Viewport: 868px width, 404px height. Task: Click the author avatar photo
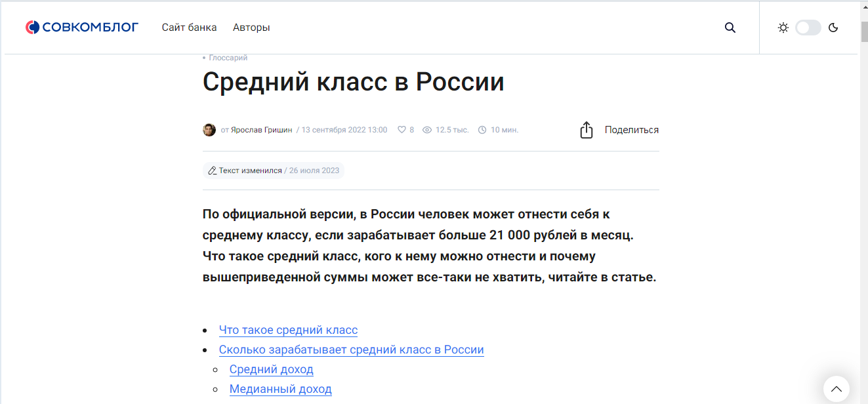[209, 130]
